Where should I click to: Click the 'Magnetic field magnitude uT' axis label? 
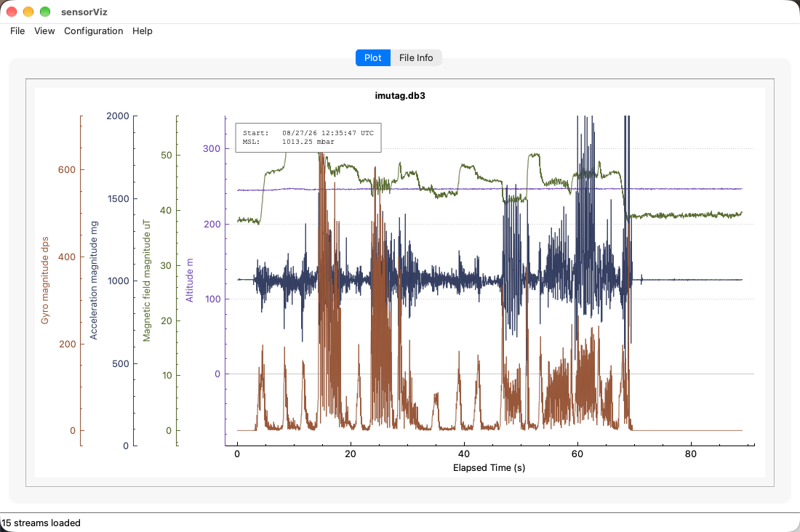point(146,280)
